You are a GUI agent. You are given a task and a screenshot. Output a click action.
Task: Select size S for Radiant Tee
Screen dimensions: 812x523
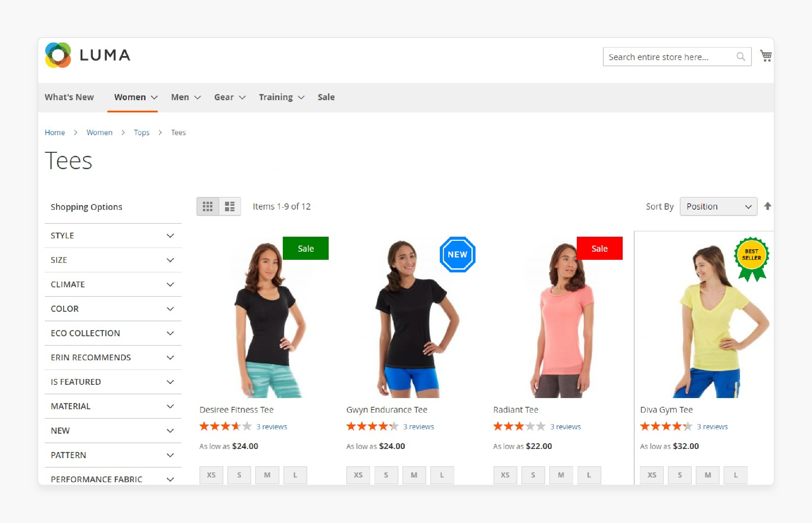533,475
